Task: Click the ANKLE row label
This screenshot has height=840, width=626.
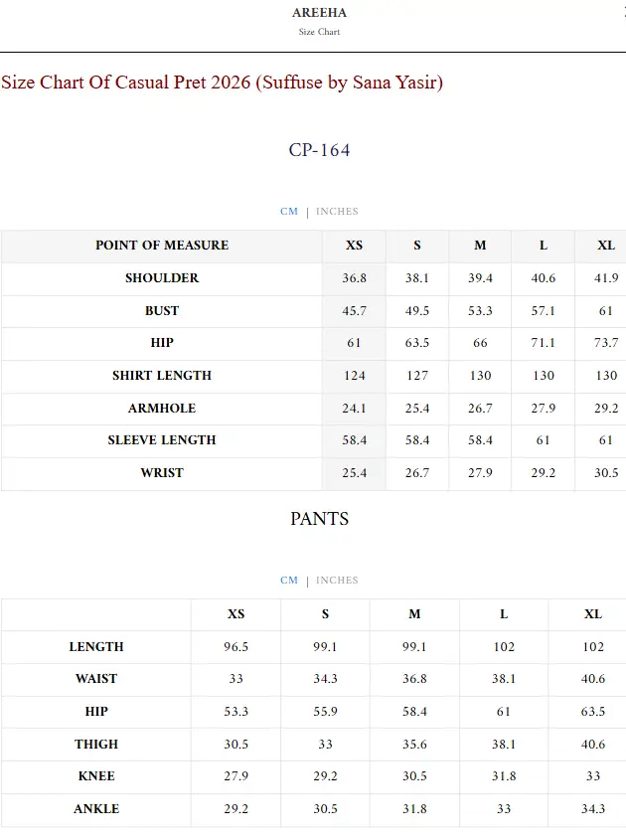Action: click(x=95, y=809)
